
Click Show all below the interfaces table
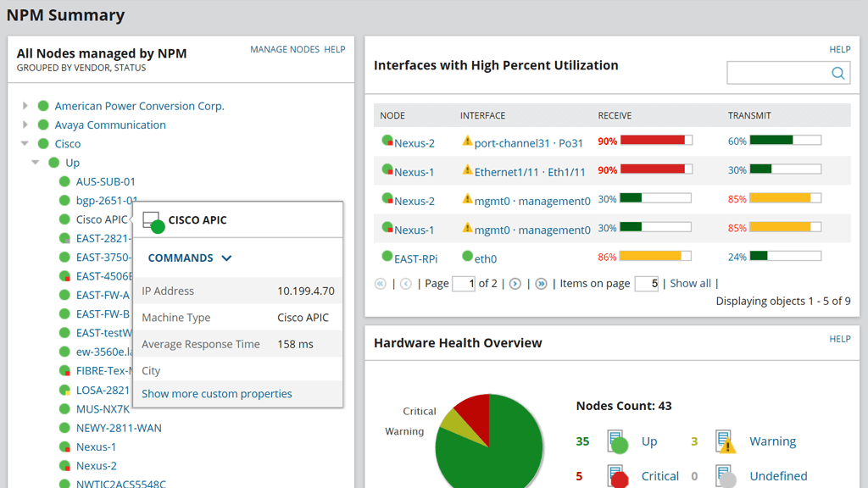tap(690, 283)
